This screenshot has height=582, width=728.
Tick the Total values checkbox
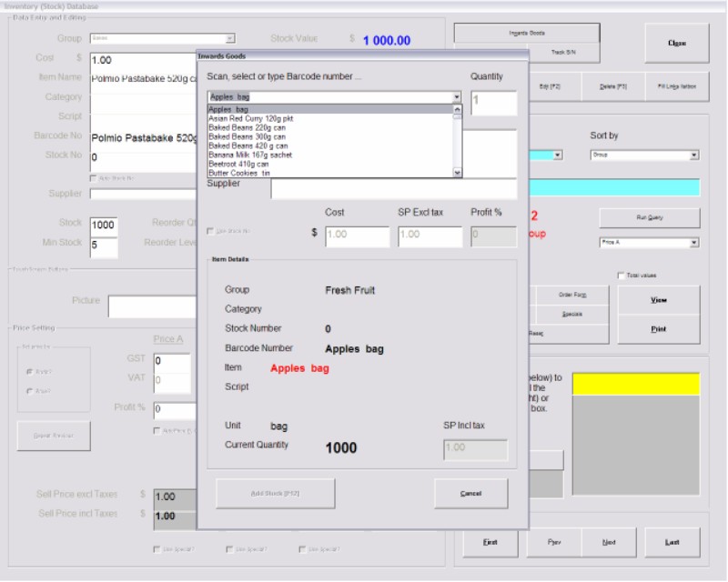pyautogui.click(x=622, y=275)
